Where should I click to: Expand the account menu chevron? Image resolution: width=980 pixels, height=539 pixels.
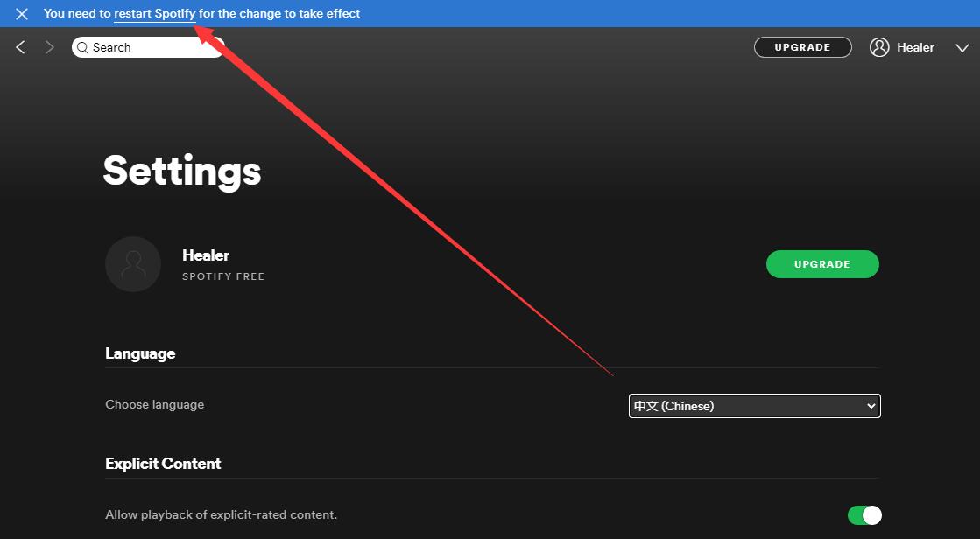click(x=962, y=48)
